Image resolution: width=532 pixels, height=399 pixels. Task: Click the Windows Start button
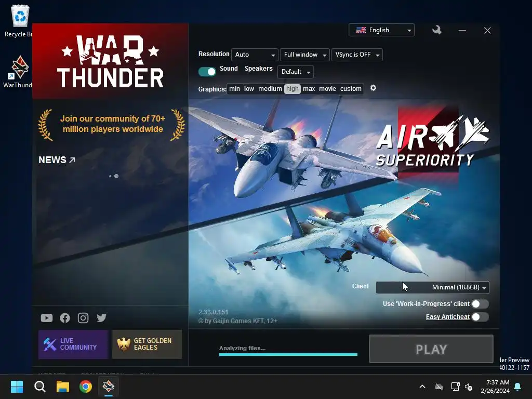click(x=17, y=386)
